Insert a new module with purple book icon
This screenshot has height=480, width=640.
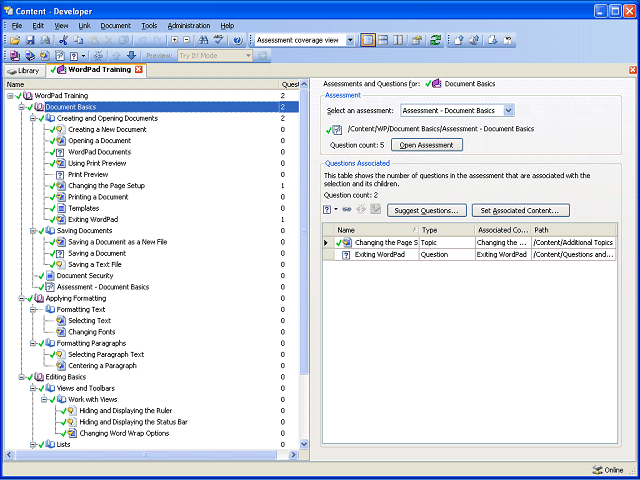(15, 56)
